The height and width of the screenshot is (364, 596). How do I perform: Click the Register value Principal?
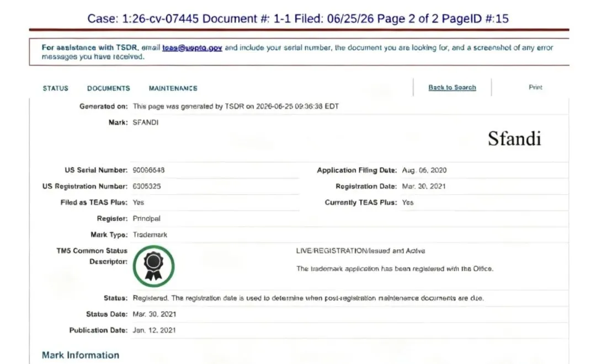tap(146, 218)
